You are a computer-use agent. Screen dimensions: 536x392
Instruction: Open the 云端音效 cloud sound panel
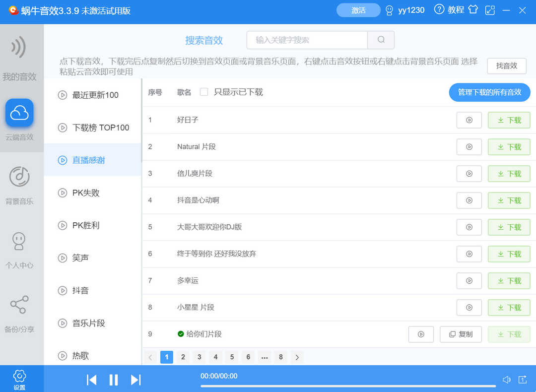coord(20,119)
